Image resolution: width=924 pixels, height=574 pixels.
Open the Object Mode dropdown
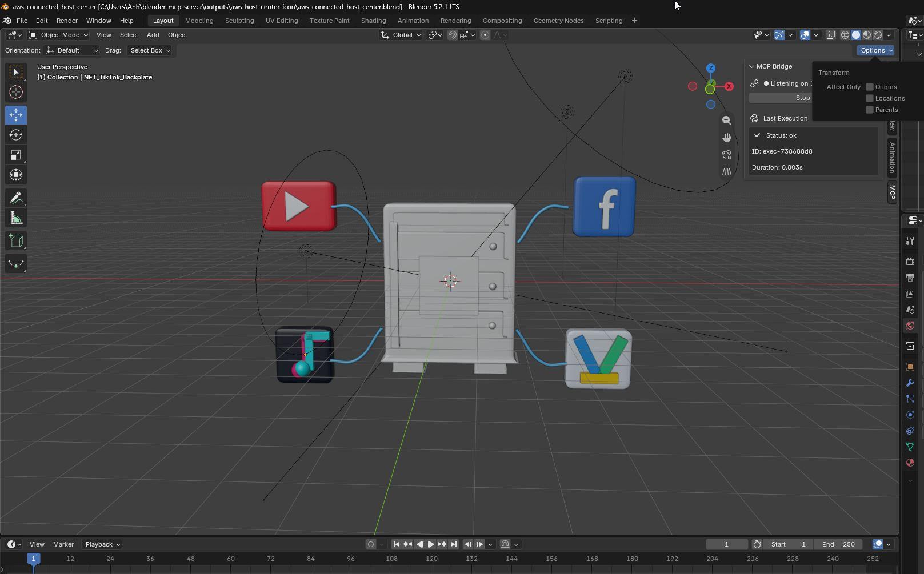coord(58,35)
